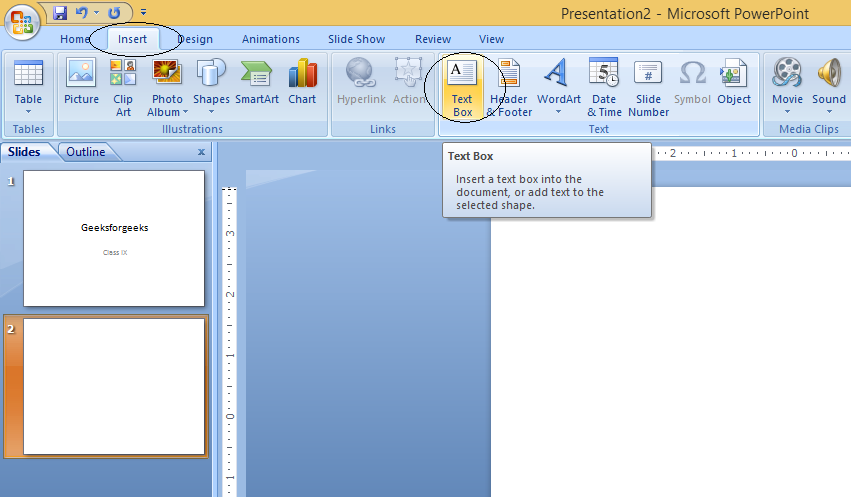Switch to the Home tab

[74, 39]
